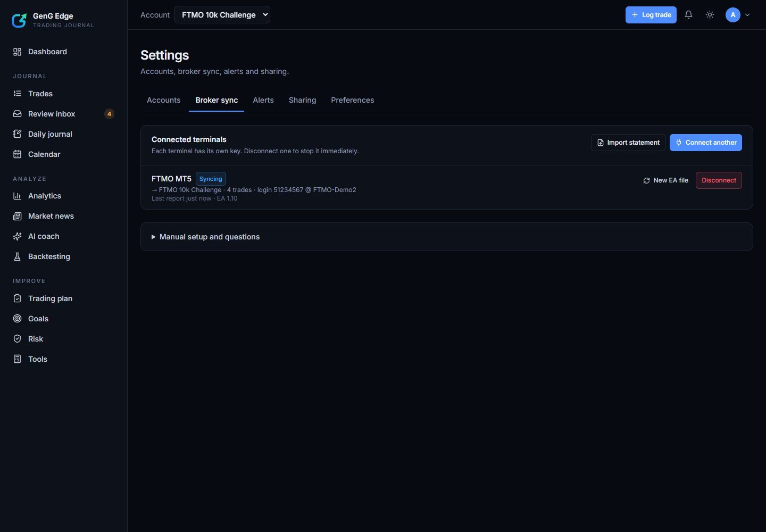Click the Connected terminals heading

[x=189, y=139]
